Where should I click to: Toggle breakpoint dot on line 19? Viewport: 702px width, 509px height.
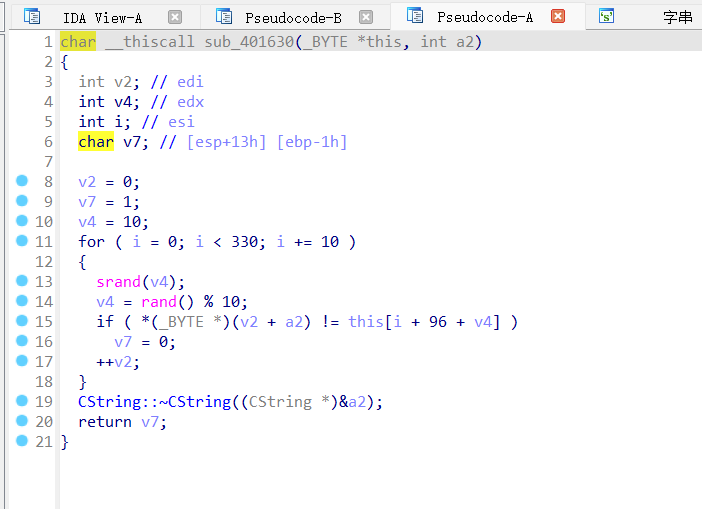point(22,400)
